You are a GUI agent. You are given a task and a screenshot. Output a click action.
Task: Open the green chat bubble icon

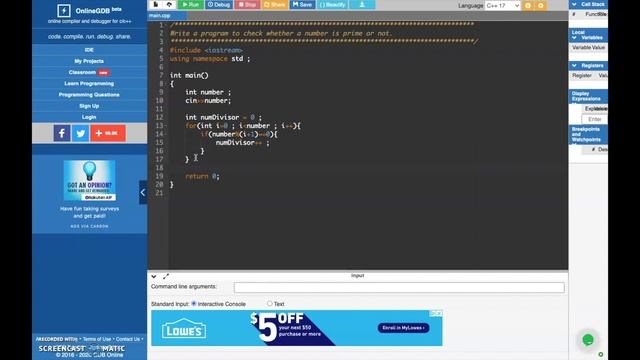pos(588,340)
